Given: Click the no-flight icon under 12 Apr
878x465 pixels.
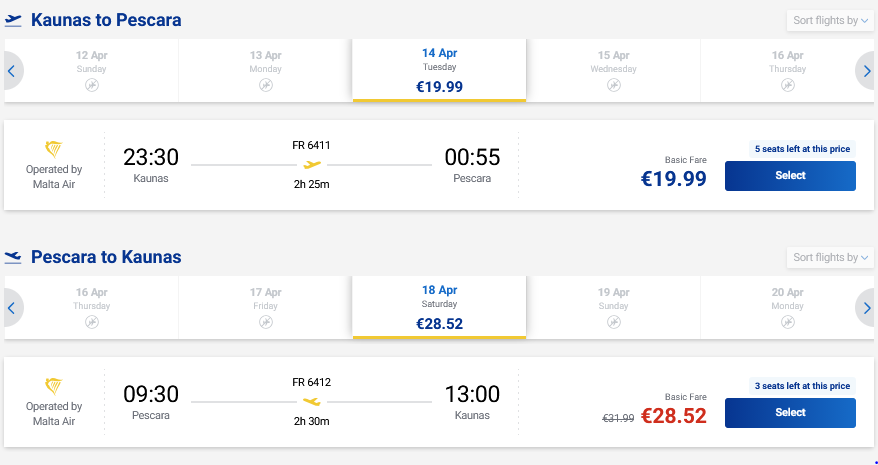Looking at the screenshot, I should (91, 86).
